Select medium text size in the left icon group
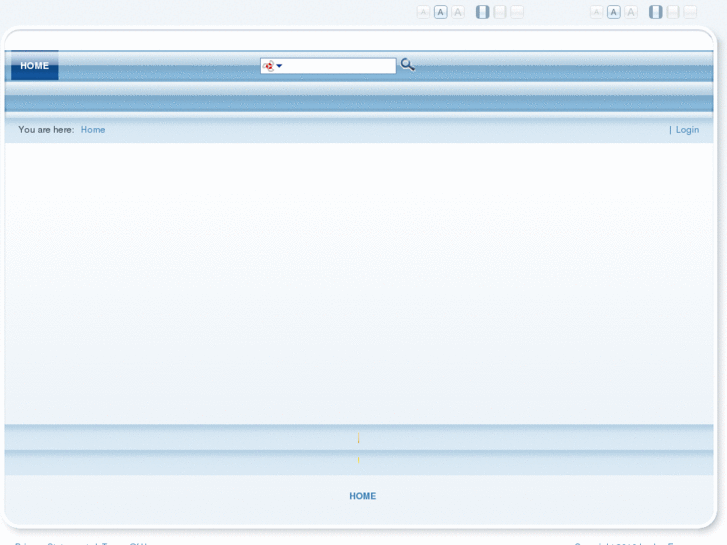The width and height of the screenshot is (727, 545). pos(440,12)
